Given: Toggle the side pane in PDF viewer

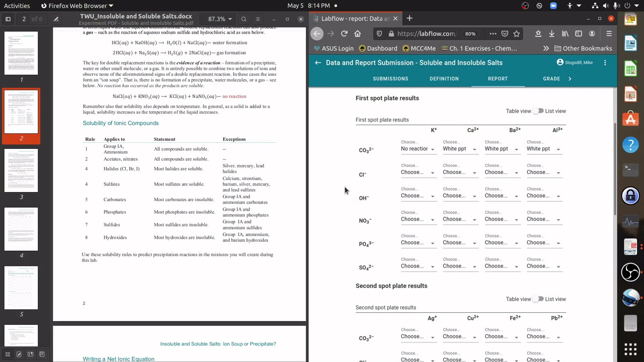Looking at the screenshot, I should click(8, 19).
